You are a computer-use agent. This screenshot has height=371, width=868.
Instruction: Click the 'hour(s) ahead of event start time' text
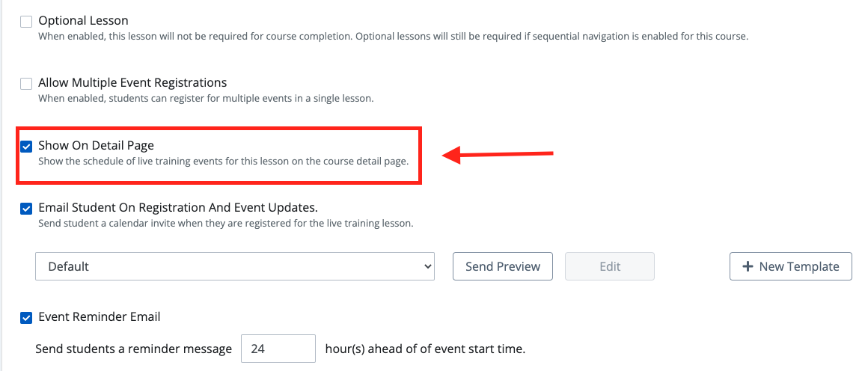[x=425, y=349]
